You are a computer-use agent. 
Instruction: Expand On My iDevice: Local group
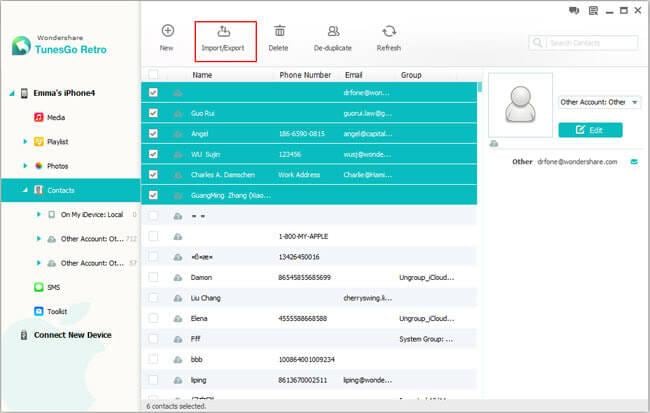click(x=39, y=214)
